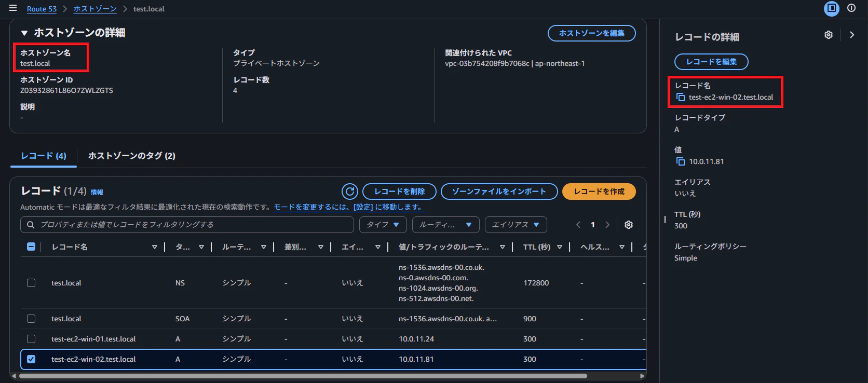
Task: Open record details panel settings gear
Action: click(829, 35)
